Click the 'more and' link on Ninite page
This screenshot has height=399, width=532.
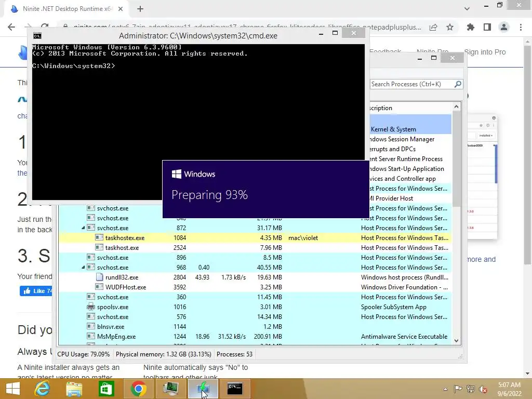pos(481,259)
